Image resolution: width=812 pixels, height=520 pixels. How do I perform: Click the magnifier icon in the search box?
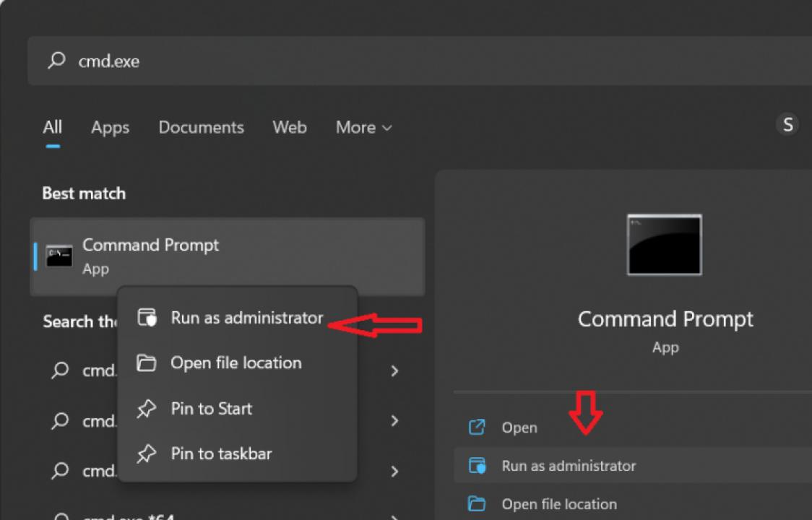tap(56, 61)
